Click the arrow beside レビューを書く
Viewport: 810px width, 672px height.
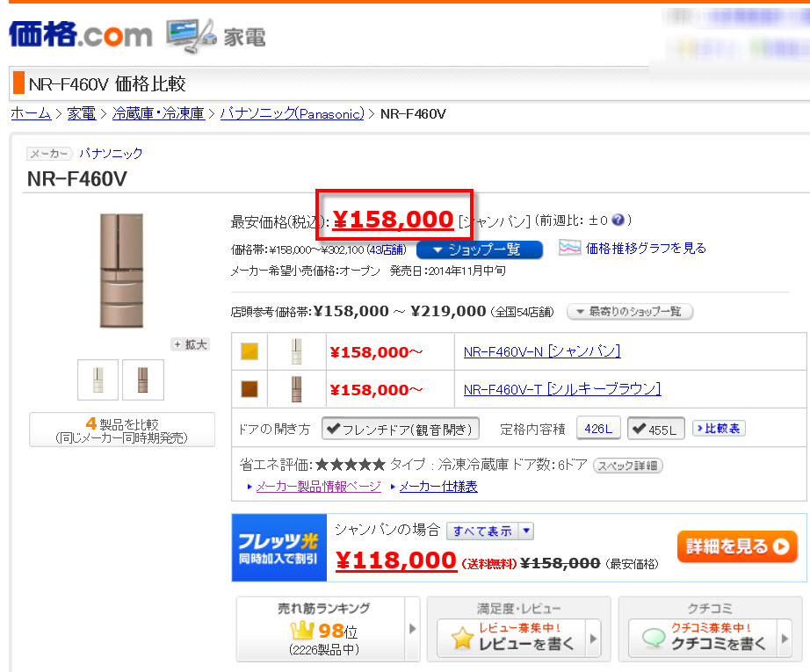click(592, 639)
